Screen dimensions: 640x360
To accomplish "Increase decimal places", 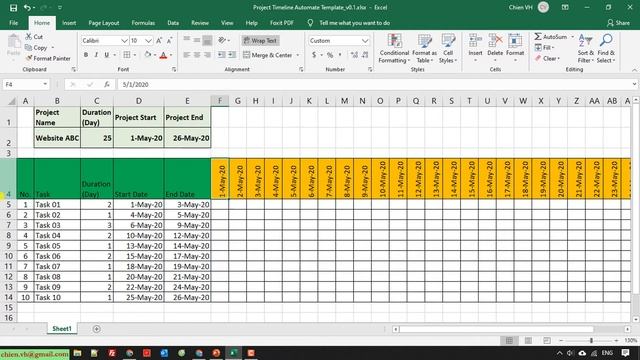I will pos(354,55).
